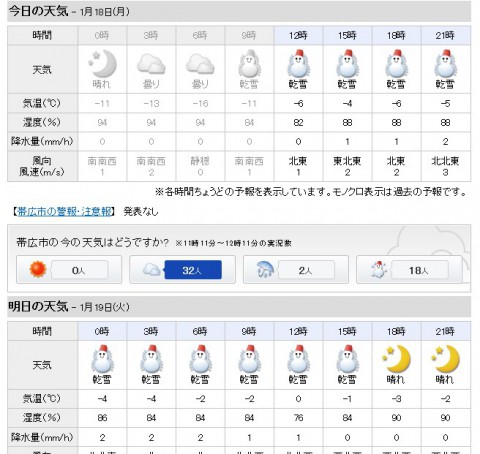
Task: Vote sunny with the 0人 button
Action: coord(79,270)
